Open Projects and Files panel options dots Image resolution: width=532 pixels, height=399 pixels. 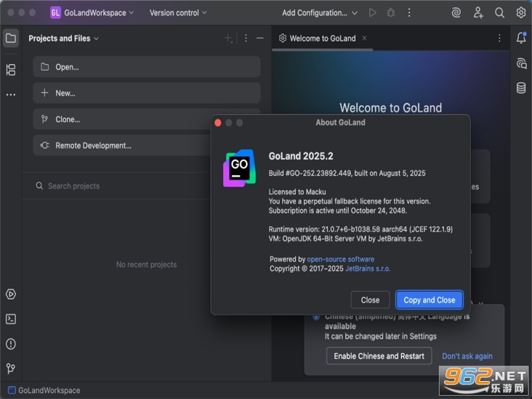(x=246, y=39)
